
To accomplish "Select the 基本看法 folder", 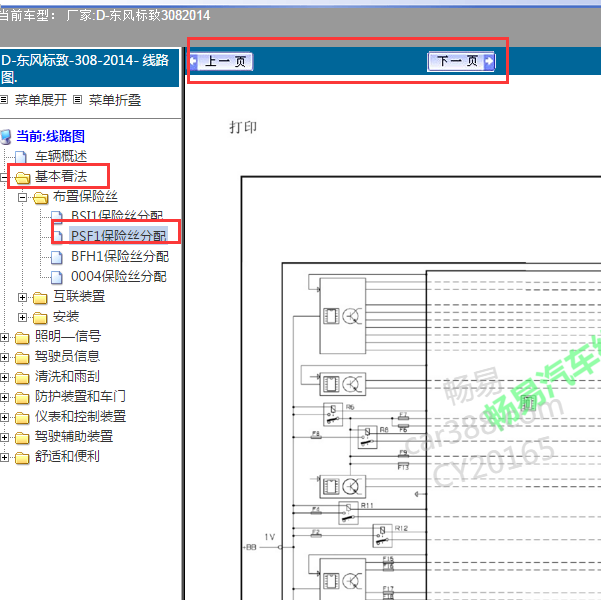I will pyautogui.click(x=61, y=176).
